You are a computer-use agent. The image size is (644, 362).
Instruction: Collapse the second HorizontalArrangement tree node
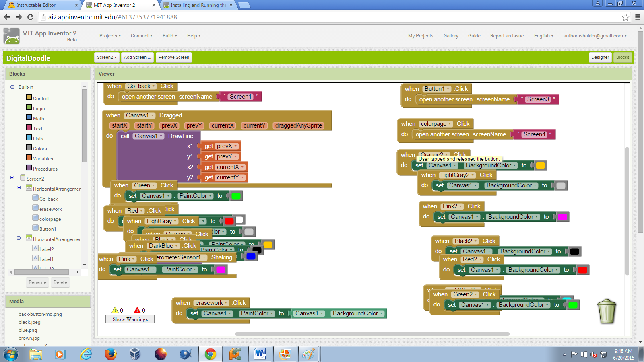(x=19, y=238)
